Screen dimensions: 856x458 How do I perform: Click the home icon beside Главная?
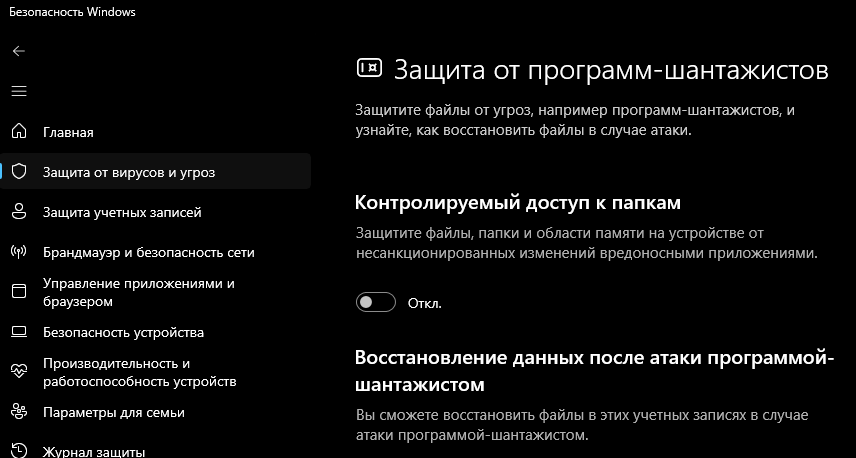pyautogui.click(x=19, y=132)
